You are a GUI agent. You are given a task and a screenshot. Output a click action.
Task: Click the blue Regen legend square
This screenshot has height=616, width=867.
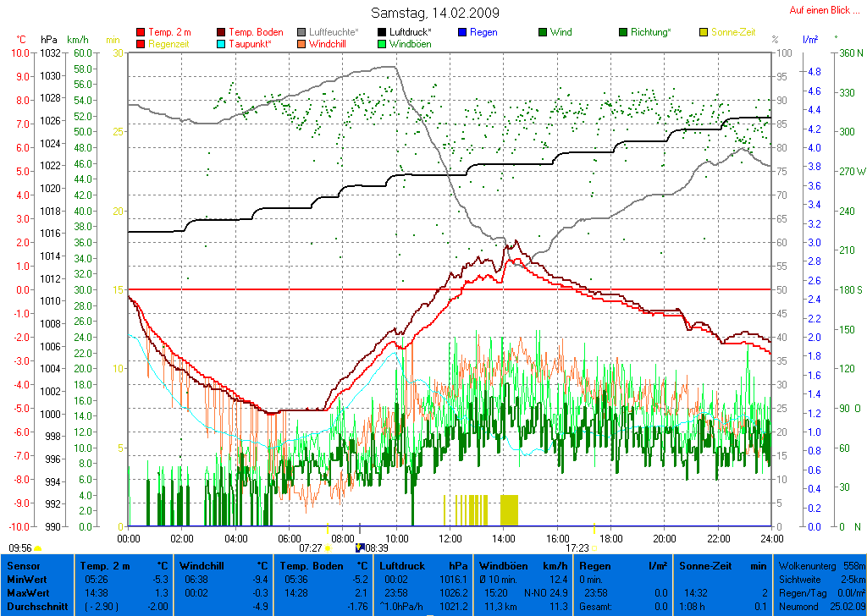tap(462, 32)
